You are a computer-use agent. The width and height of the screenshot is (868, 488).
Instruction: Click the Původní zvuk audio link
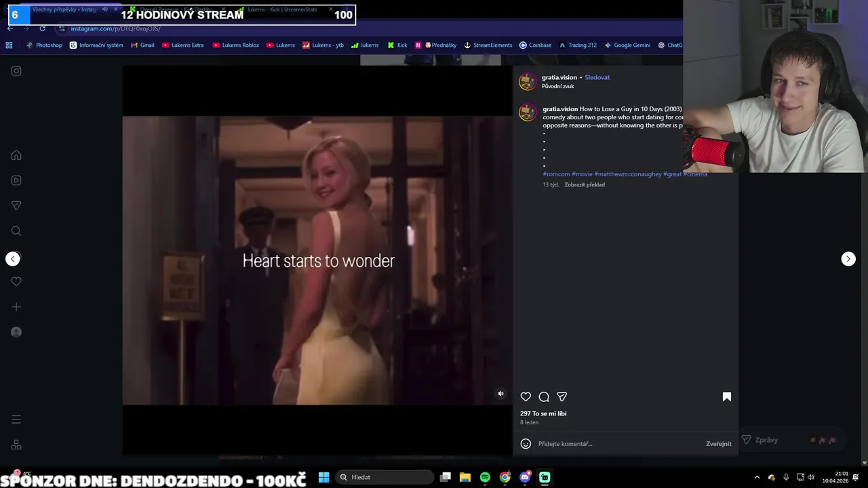pos(558,86)
